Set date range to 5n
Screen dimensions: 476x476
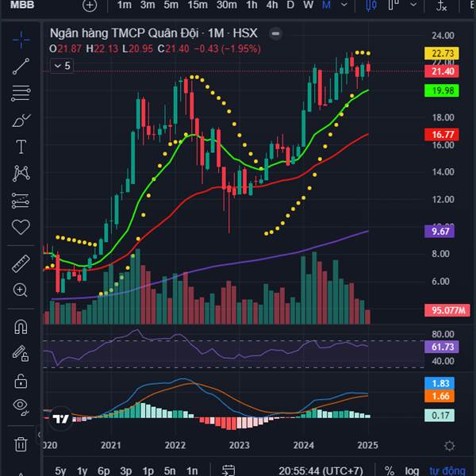coord(170,470)
